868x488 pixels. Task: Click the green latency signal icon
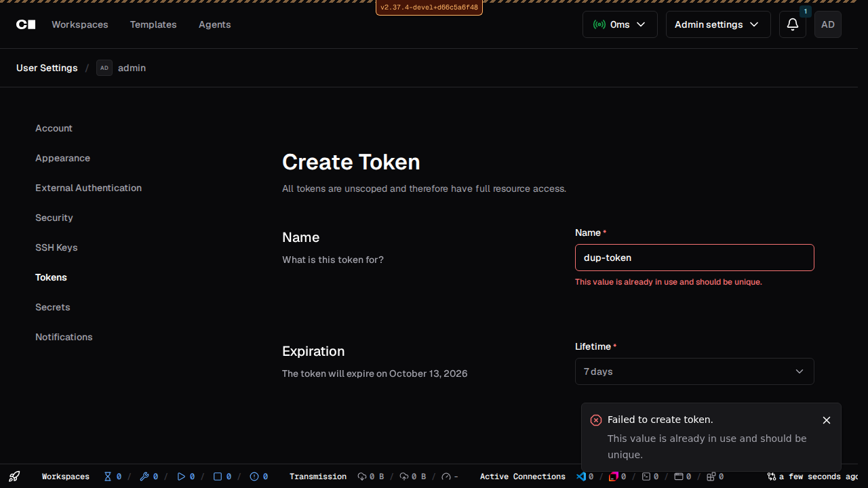click(x=599, y=24)
